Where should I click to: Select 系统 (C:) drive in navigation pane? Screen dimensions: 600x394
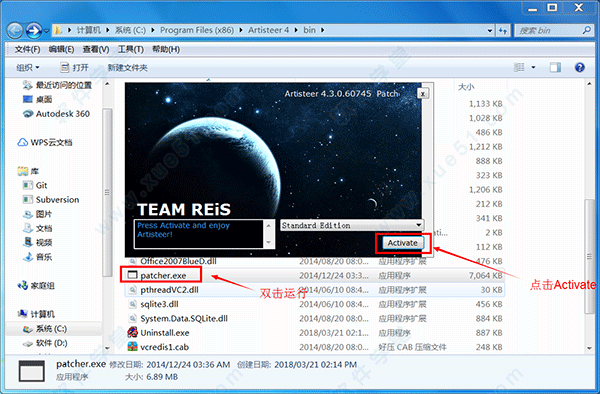click(45, 329)
